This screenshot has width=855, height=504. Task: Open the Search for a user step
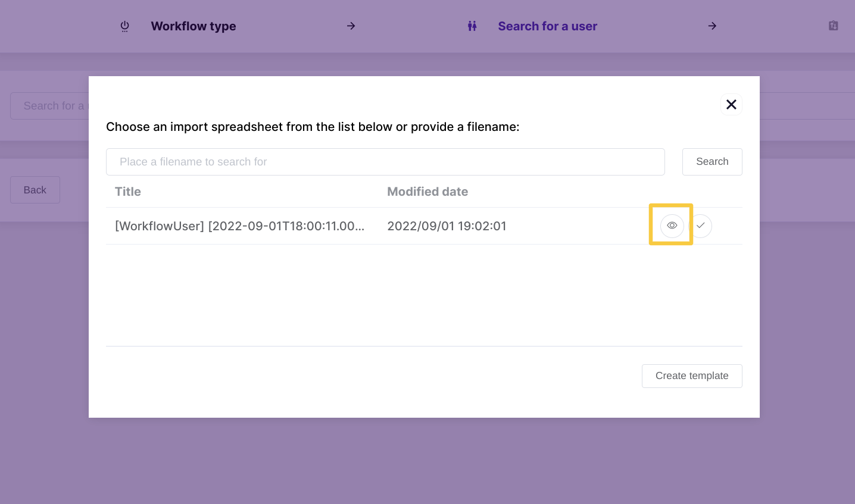(547, 26)
